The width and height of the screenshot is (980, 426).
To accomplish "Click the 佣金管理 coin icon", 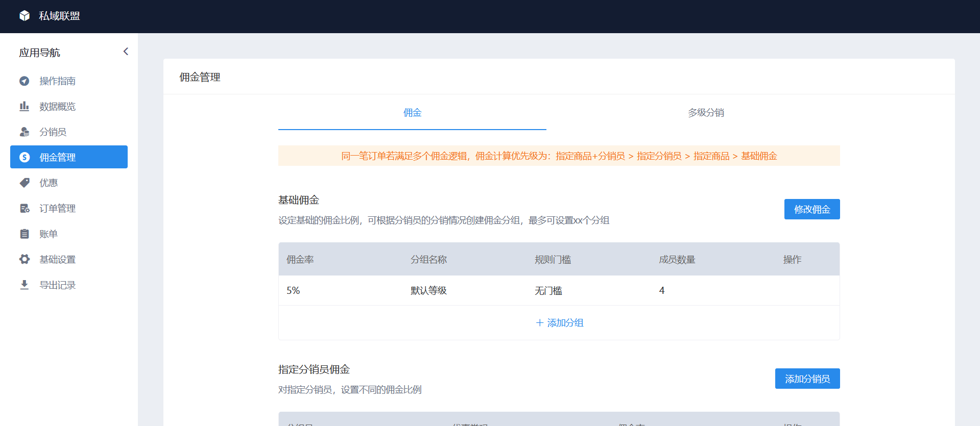I will point(25,157).
